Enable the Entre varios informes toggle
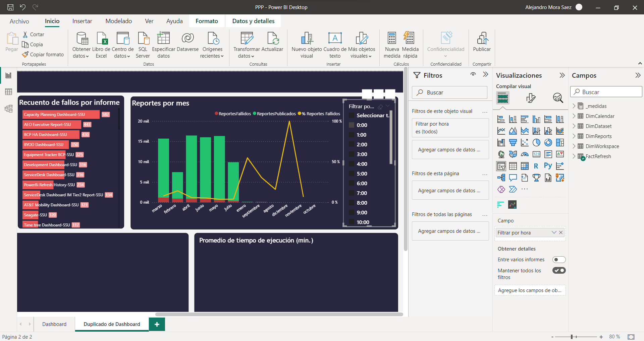This screenshot has height=341, width=644. click(559, 260)
